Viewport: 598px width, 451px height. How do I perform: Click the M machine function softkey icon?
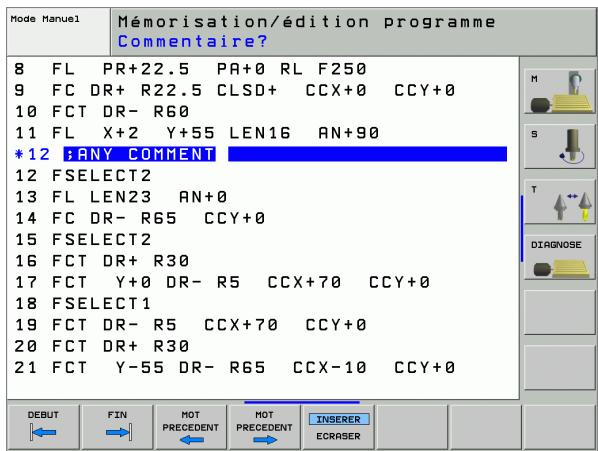click(559, 91)
